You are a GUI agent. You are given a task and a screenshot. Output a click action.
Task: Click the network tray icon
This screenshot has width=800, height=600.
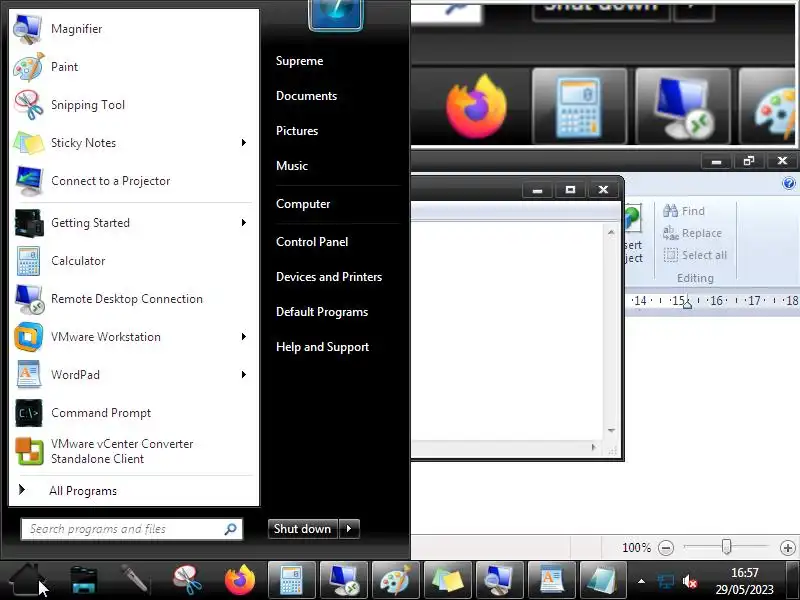point(665,581)
